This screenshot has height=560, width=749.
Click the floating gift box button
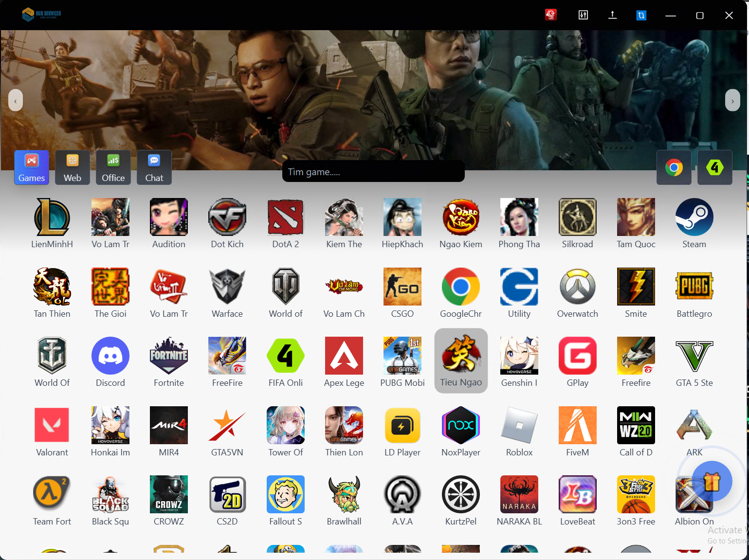coord(712,482)
